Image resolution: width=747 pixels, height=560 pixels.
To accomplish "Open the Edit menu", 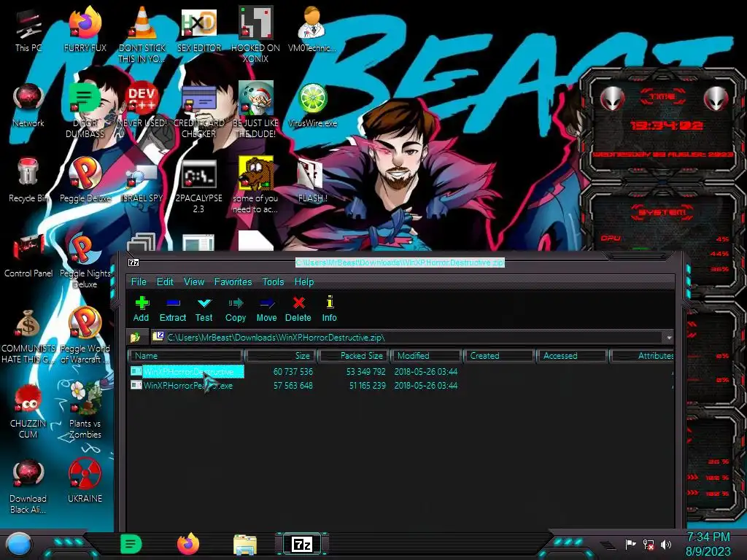I will click(165, 281).
